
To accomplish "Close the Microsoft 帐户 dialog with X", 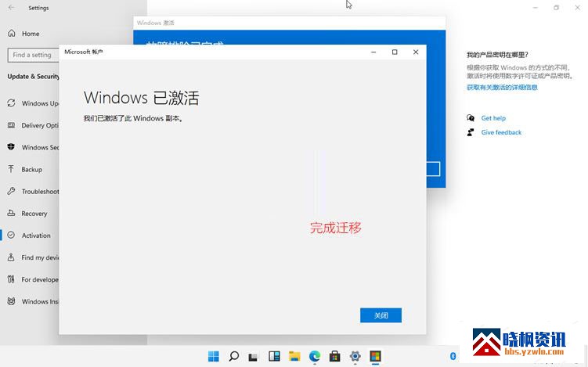I will tap(416, 52).
